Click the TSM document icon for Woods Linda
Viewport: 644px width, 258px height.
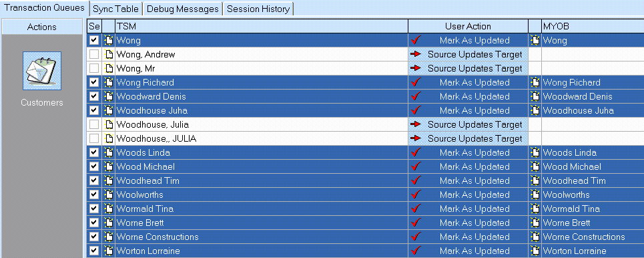coord(109,152)
